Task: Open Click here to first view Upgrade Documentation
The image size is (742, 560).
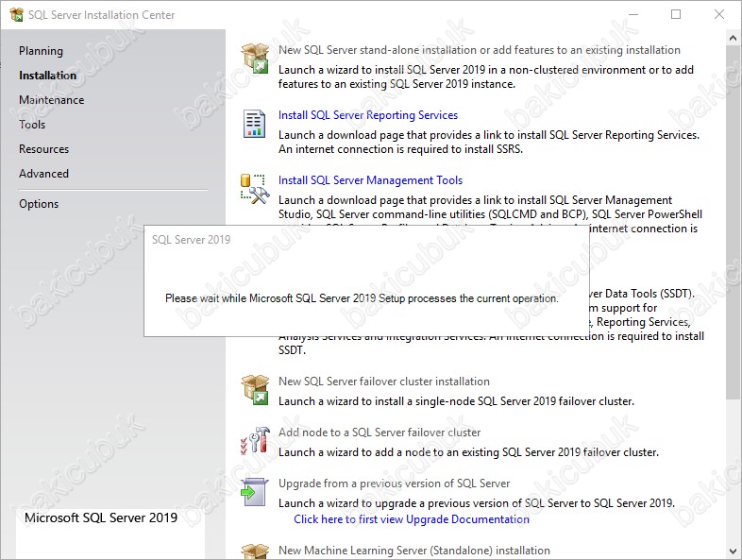Action: click(412, 519)
